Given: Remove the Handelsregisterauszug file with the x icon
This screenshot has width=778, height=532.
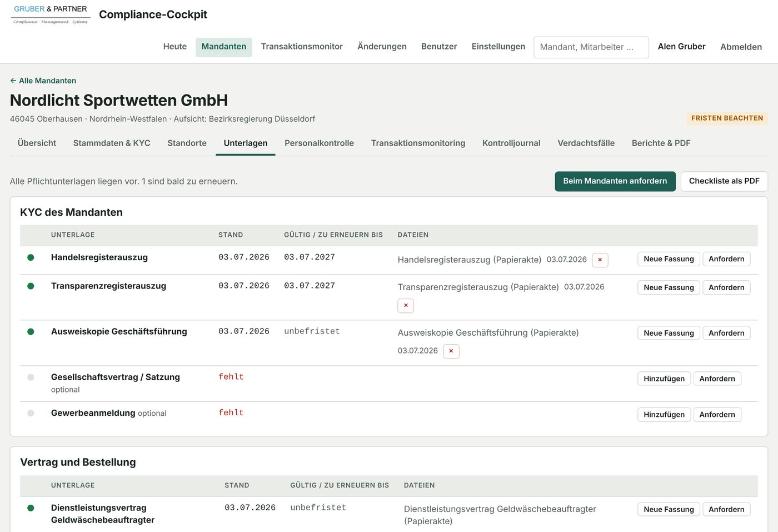Looking at the screenshot, I should (x=600, y=260).
